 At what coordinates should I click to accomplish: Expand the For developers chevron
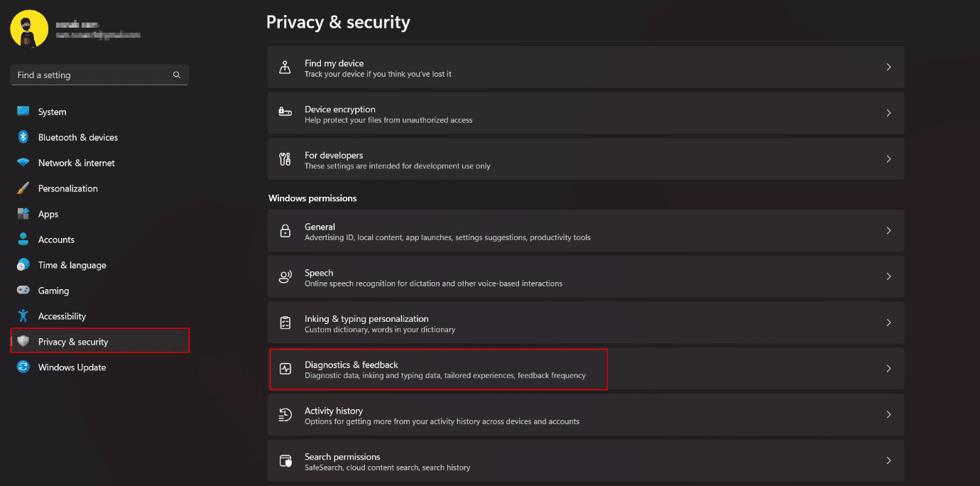[888, 159]
